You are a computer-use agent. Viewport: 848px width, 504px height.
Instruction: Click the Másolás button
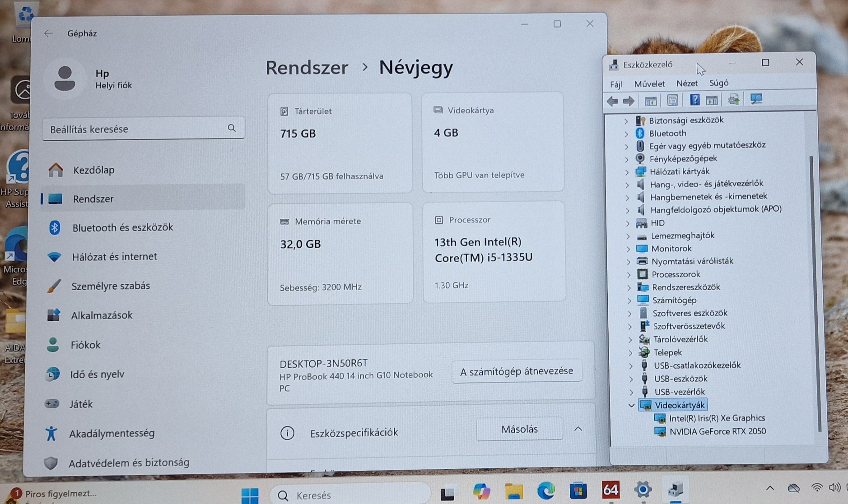(x=519, y=429)
